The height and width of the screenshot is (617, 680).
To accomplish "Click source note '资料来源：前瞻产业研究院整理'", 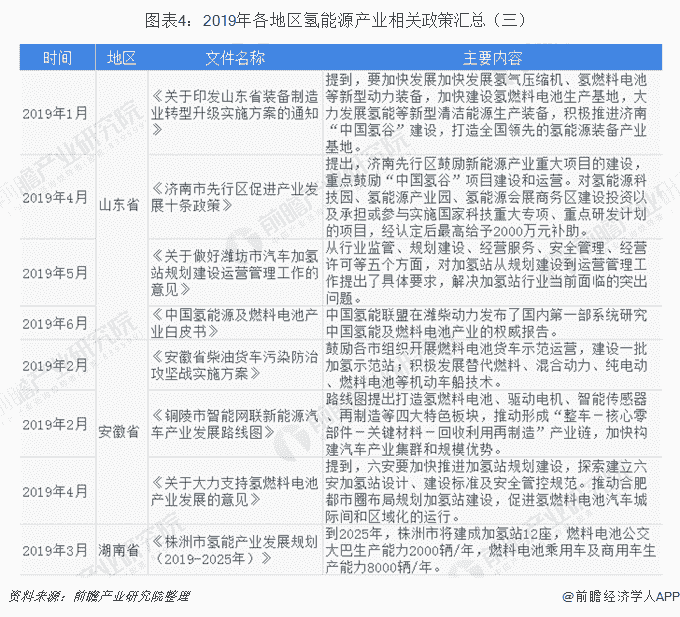I will click(x=99, y=596).
